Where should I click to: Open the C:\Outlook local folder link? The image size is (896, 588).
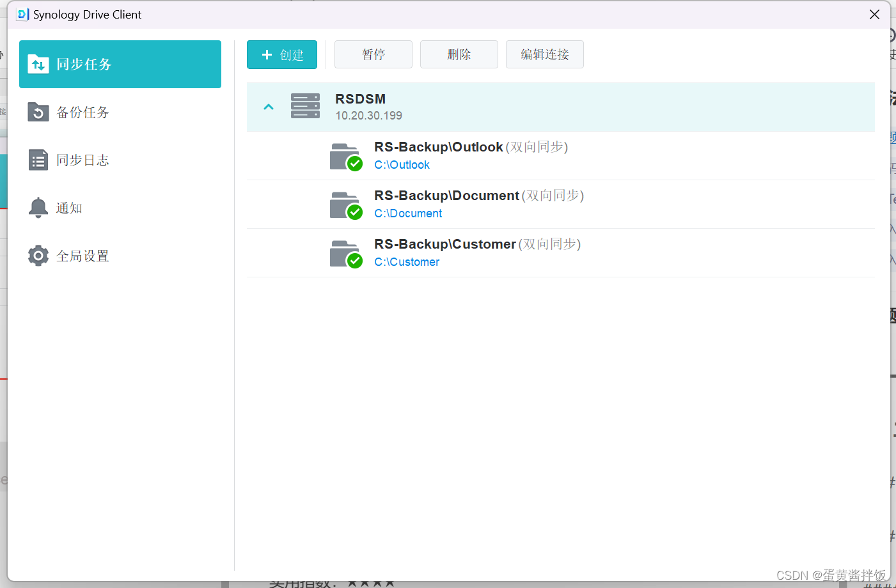[402, 165]
